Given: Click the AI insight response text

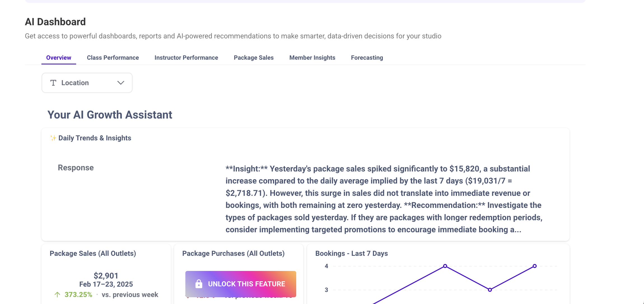Looking at the screenshot, I should [384, 199].
